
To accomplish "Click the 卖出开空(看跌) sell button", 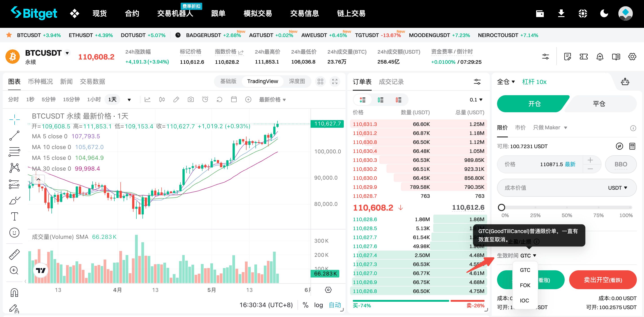I will (603, 280).
